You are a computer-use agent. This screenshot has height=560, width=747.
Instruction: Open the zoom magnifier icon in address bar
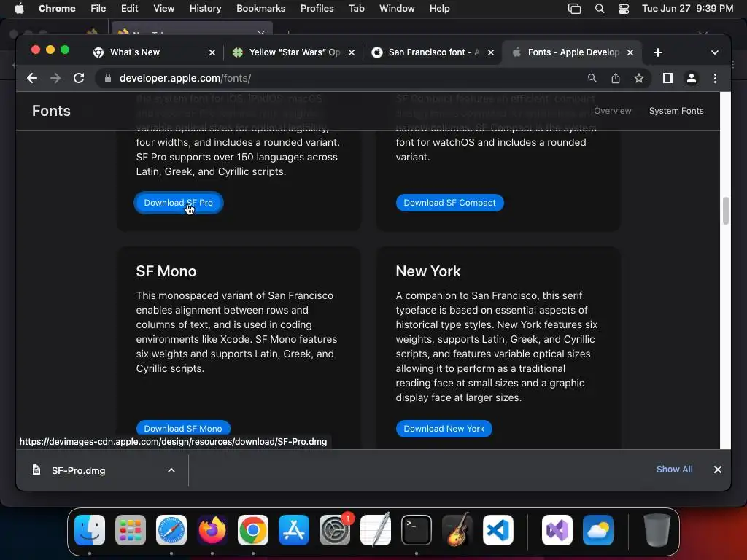click(x=592, y=78)
